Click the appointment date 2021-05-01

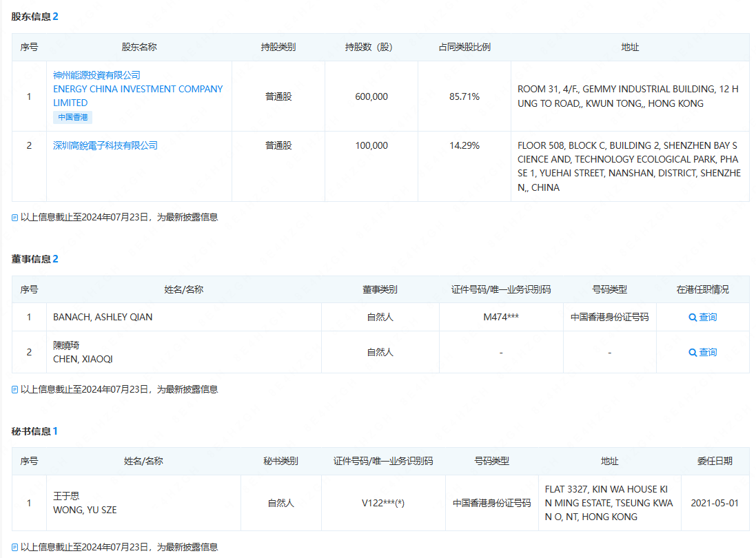715,503
